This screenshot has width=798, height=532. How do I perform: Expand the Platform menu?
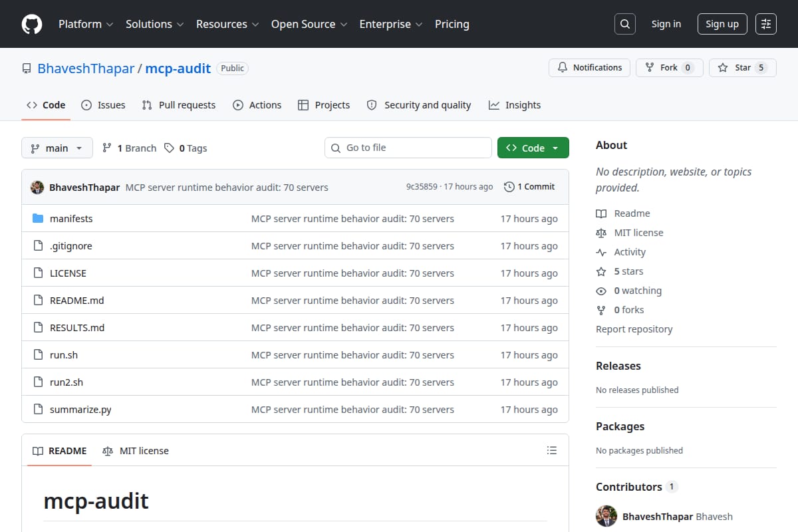(86, 24)
